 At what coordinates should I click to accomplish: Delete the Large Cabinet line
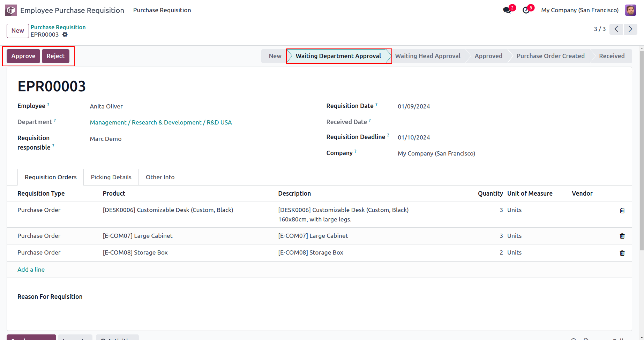(x=622, y=236)
